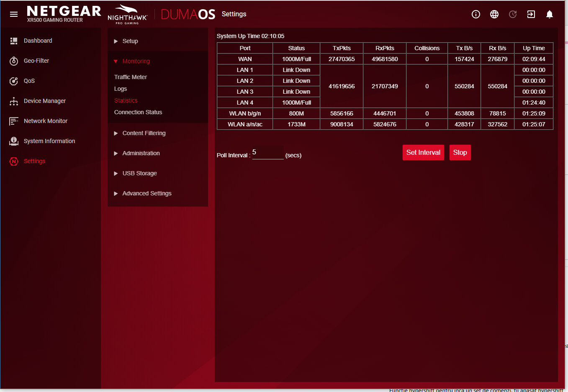The image size is (568, 392).
Task: Open System Information page
Action: (49, 141)
